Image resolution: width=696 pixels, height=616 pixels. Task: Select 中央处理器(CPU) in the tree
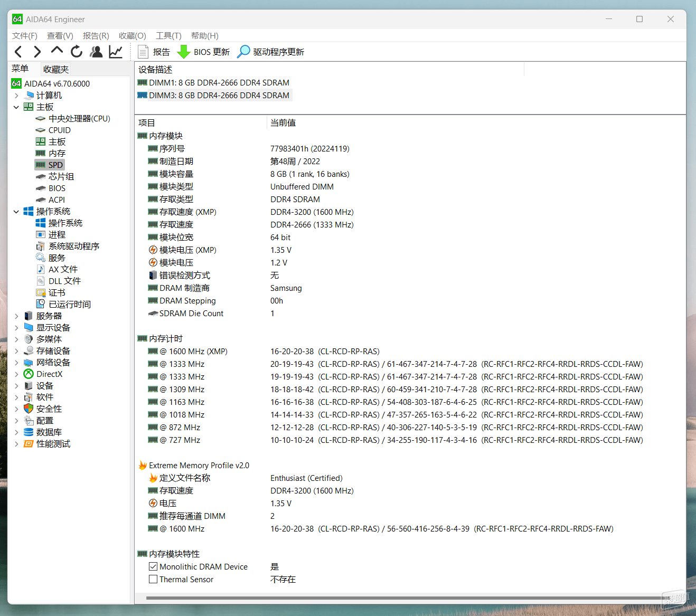pyautogui.click(x=73, y=119)
